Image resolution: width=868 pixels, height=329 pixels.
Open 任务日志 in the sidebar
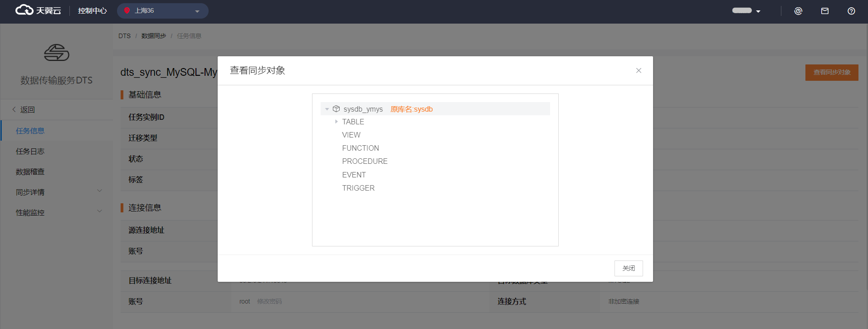pos(30,151)
